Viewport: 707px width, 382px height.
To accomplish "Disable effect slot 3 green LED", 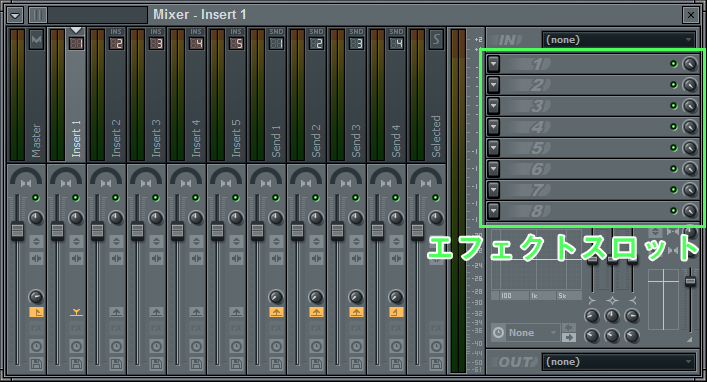I will (x=674, y=106).
